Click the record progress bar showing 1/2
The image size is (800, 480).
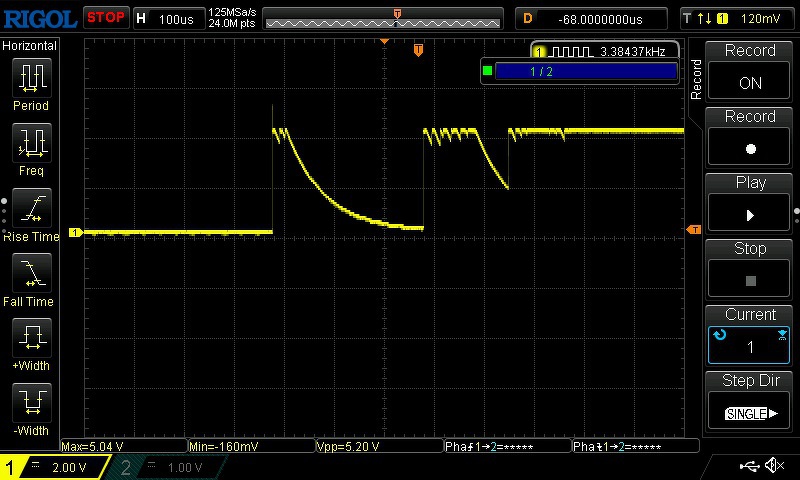click(586, 71)
